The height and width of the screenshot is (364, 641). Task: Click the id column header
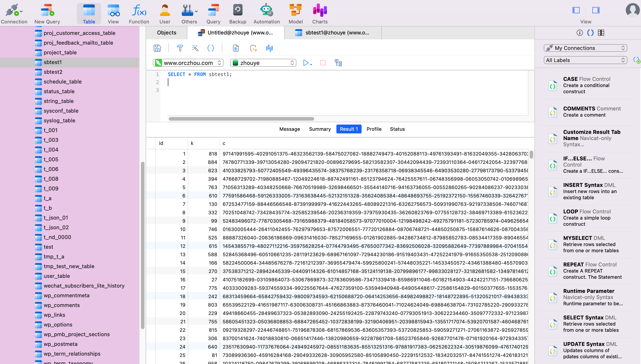(171, 143)
